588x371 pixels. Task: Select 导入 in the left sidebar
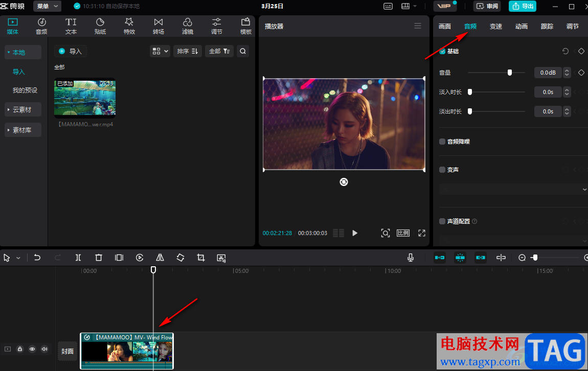(19, 72)
